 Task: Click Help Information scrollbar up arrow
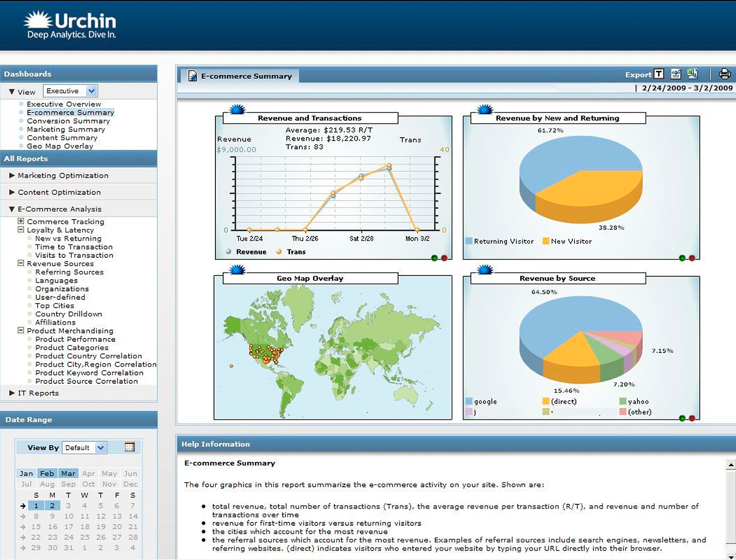point(731,465)
